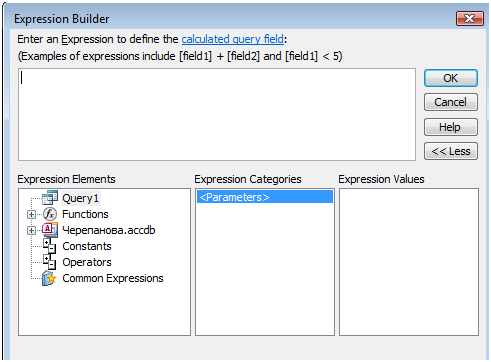This screenshot has width=491, height=362.
Task: Expand the Functions tree node
Action: pos(31,214)
